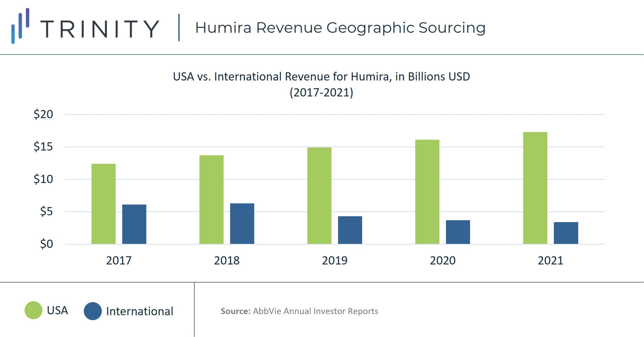Select the 2018 green USA bar
The width and height of the screenshot is (644, 337).
click(211, 199)
